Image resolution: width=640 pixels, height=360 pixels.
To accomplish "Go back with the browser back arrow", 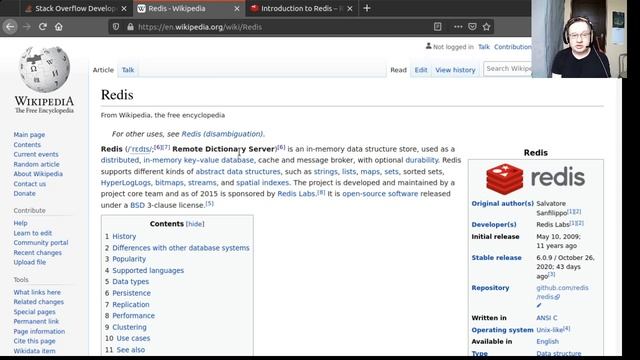I will click(10, 27).
